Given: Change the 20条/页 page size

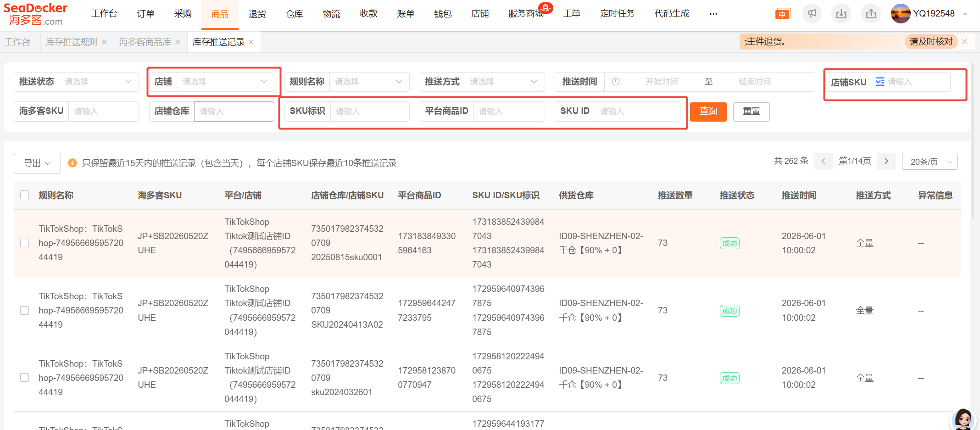Looking at the screenshot, I should (x=930, y=162).
